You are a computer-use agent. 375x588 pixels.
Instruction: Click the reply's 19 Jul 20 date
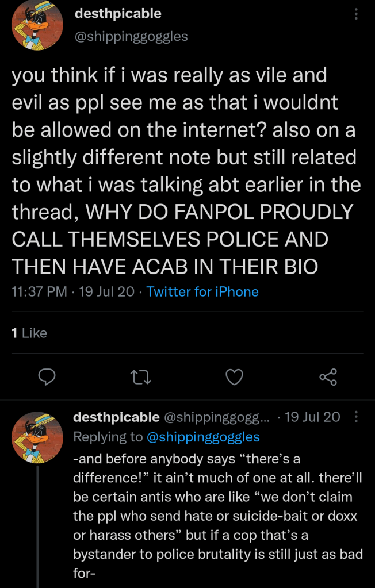point(312,417)
